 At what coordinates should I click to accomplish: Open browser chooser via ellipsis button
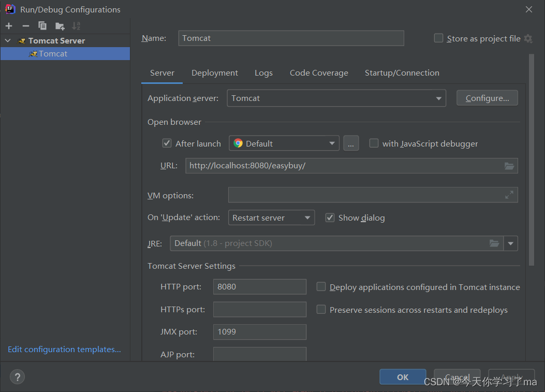(x=351, y=143)
